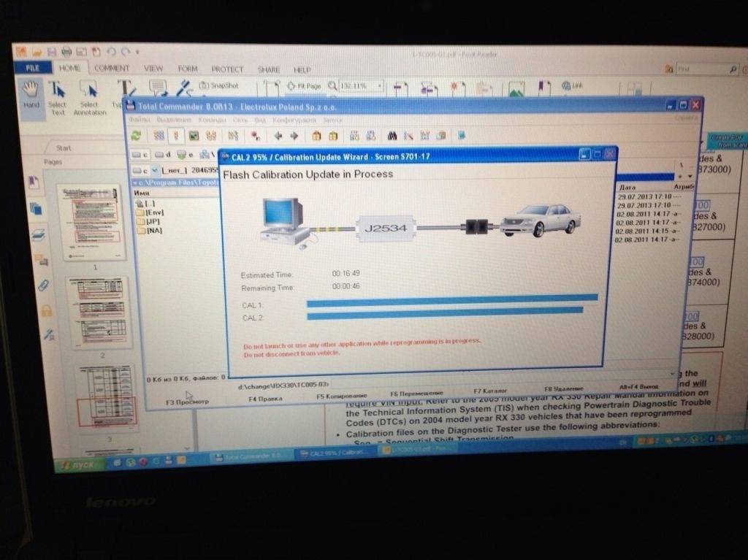Click the forward arrow in Total Commander toolbar
Screen dimensions: 748x560
tap(294, 136)
